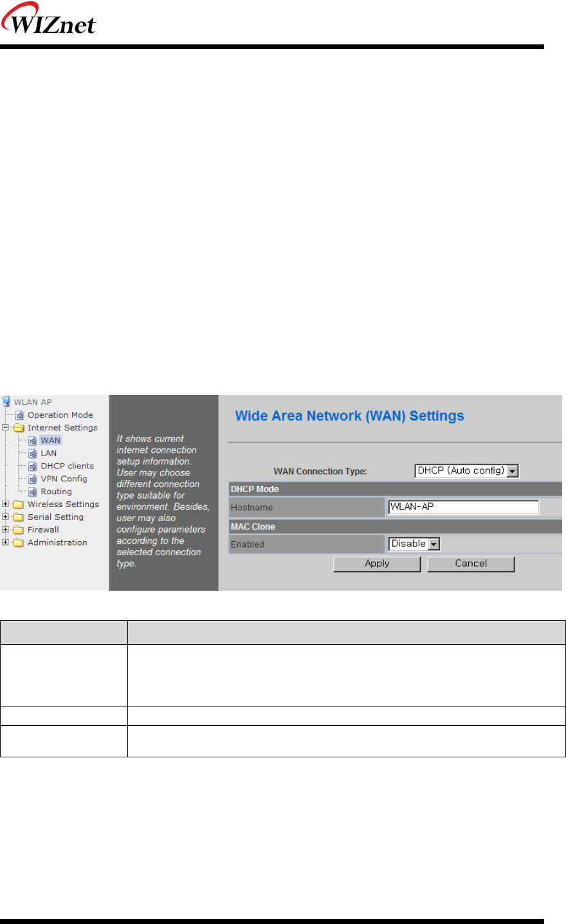The height and width of the screenshot is (924, 566).
Task: Click the Serial Setting label
Action: coord(55,517)
